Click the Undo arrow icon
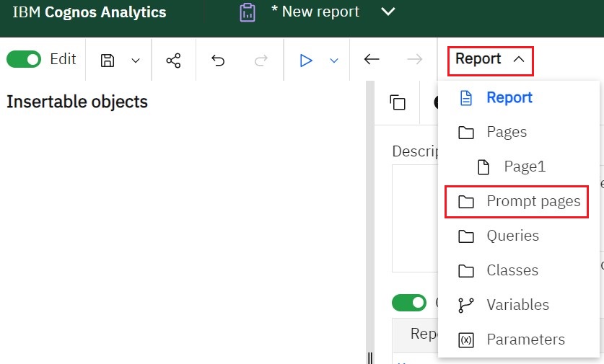 pyautogui.click(x=218, y=61)
